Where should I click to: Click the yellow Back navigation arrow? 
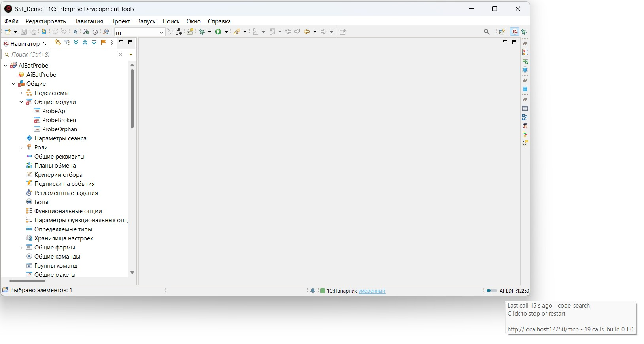[x=307, y=32]
